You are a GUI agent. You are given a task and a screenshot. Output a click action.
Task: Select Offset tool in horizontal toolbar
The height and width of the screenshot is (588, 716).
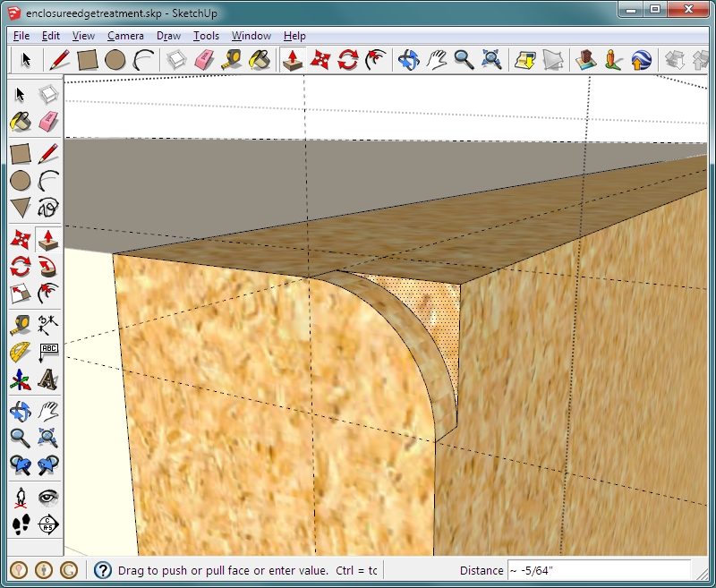(x=375, y=60)
